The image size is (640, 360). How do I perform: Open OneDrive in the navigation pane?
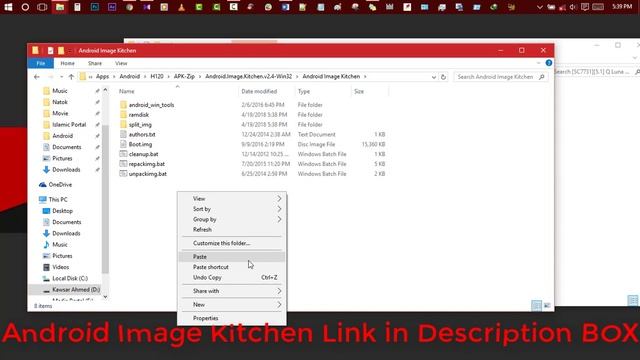(x=60, y=184)
